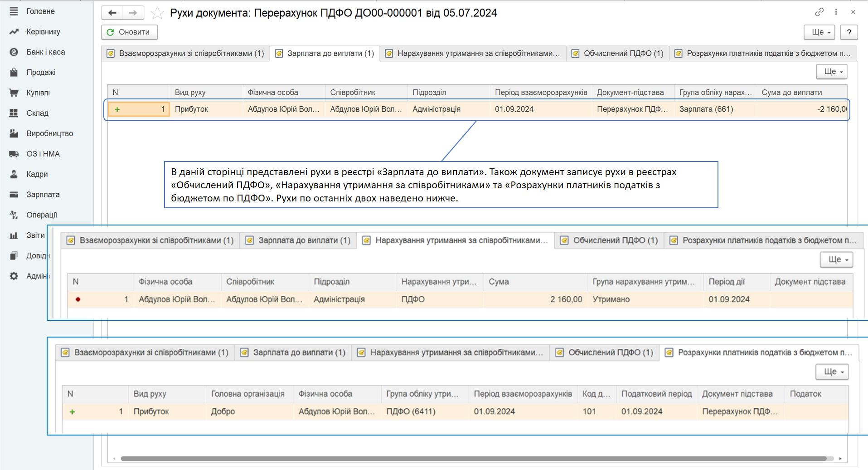Open Зарплата card icon
The height and width of the screenshot is (470, 868).
pyautogui.click(x=14, y=195)
